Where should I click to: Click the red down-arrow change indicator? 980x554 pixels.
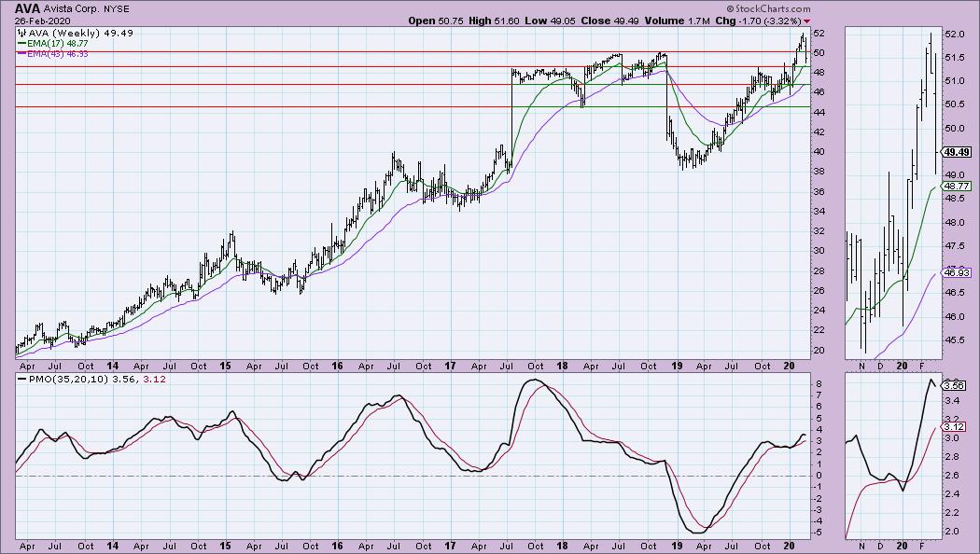(x=807, y=21)
